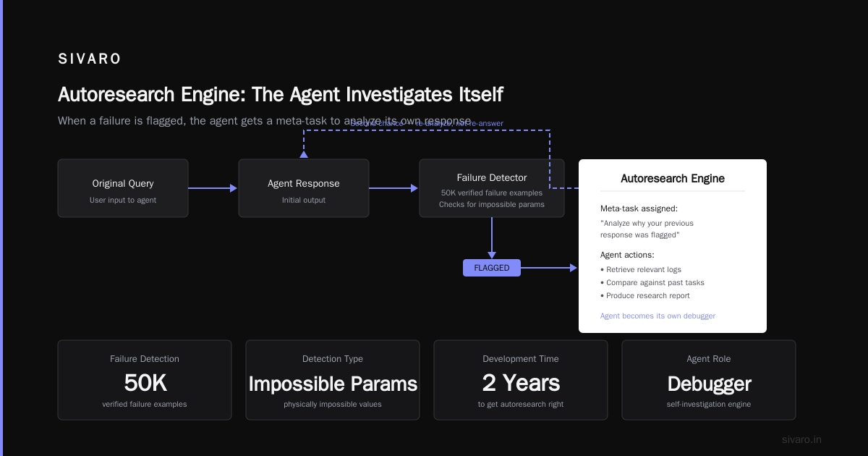Select the Autoresearch Engine headline title
The height and width of the screenshot is (456, 868).
tap(281, 95)
